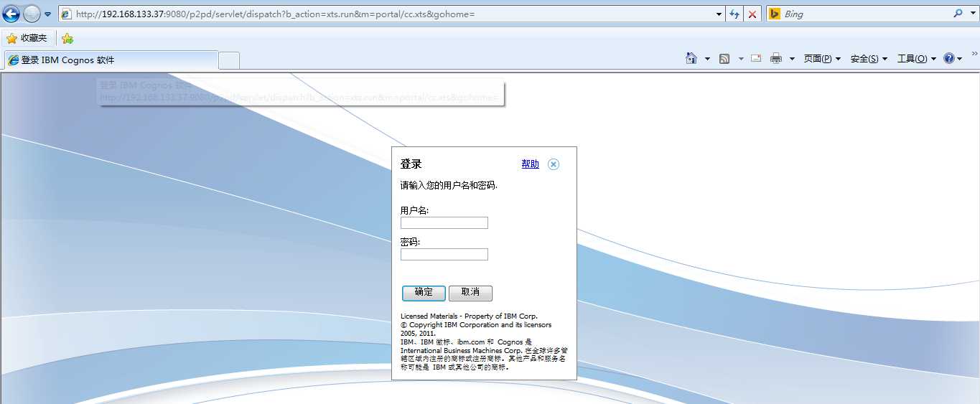Go back with the browser Back arrow

click(11, 14)
